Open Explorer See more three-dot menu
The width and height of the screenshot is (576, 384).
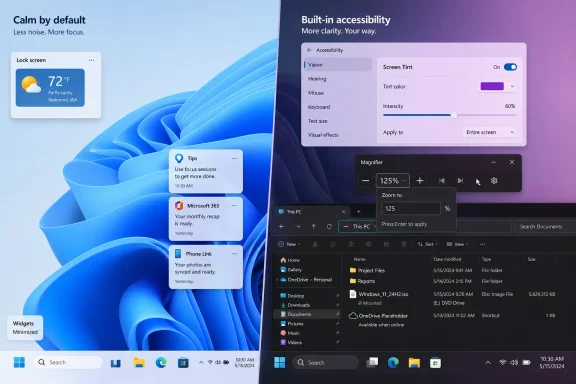[x=482, y=244]
